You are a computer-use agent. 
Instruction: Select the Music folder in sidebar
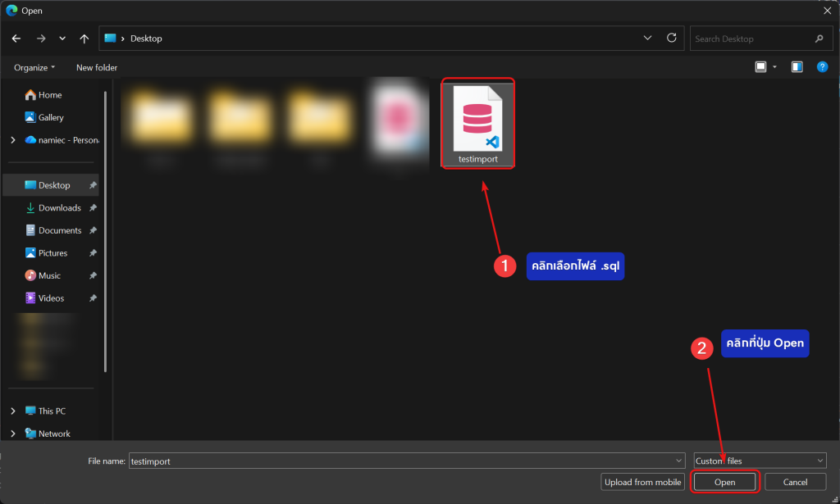coord(49,275)
